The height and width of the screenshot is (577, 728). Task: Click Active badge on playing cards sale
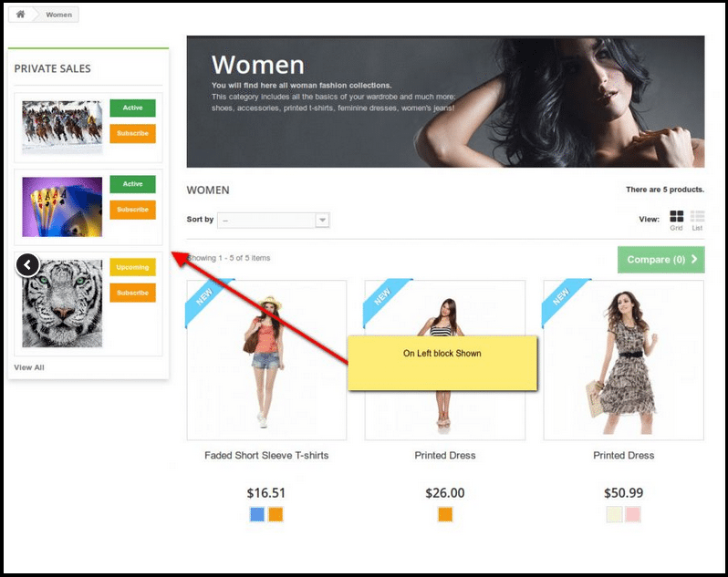(133, 184)
